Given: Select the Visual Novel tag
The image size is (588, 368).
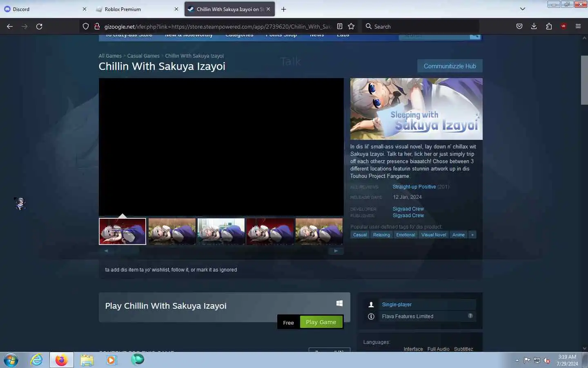Looking at the screenshot, I should click(434, 235).
